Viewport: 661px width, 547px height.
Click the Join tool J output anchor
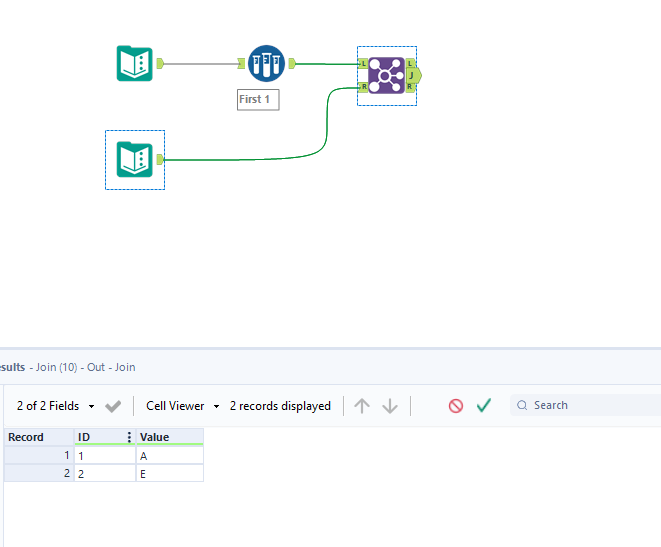click(x=414, y=75)
